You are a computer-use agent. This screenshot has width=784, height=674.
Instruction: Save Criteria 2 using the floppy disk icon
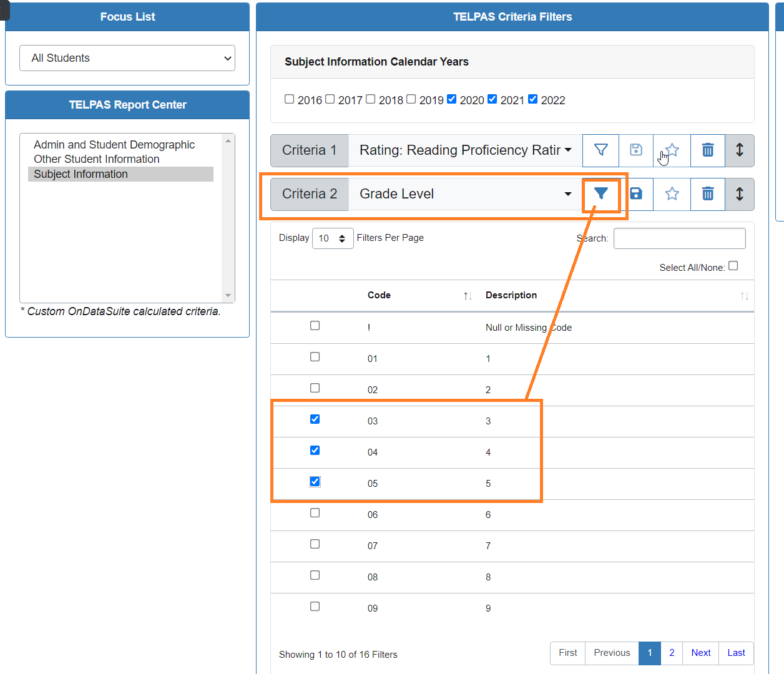(x=636, y=194)
